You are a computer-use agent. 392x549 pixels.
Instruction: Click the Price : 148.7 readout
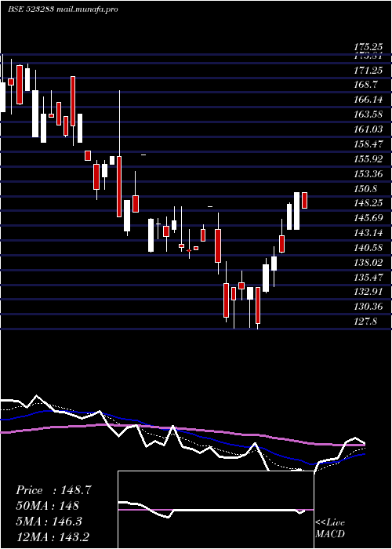[54, 490]
